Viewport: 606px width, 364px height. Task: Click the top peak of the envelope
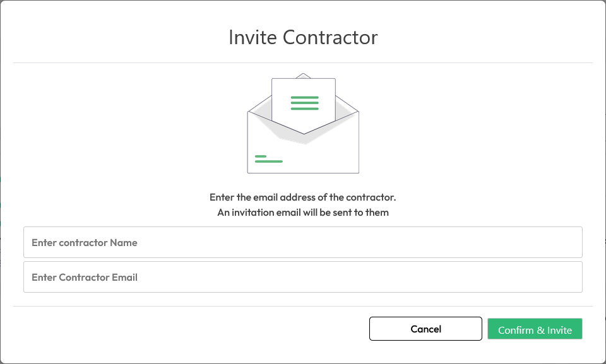(304, 75)
